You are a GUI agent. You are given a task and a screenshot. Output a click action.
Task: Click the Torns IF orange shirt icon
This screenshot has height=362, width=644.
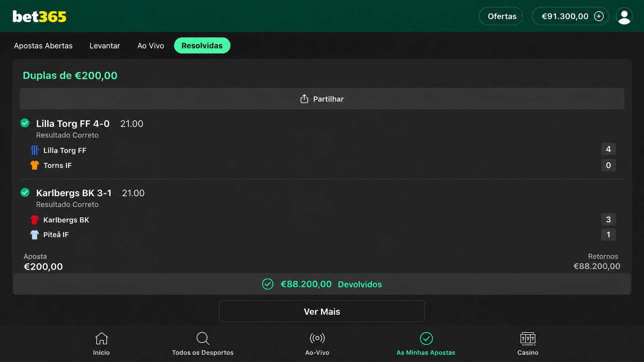coord(35,165)
